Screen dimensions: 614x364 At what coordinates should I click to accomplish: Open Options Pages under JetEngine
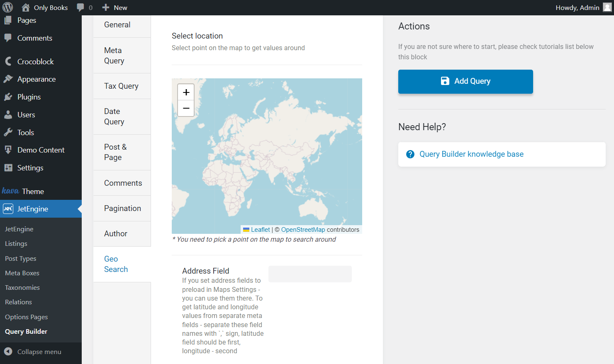click(27, 317)
